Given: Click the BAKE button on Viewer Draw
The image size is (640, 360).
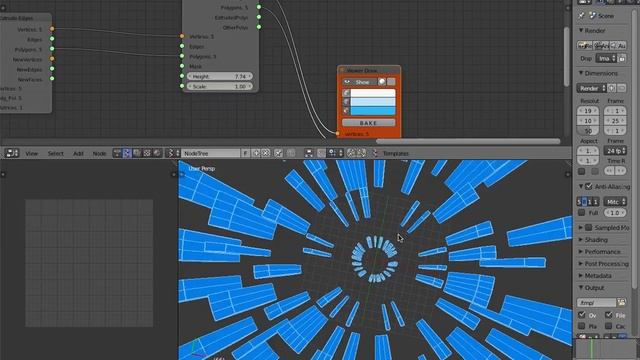Looking at the screenshot, I should coord(368,122).
